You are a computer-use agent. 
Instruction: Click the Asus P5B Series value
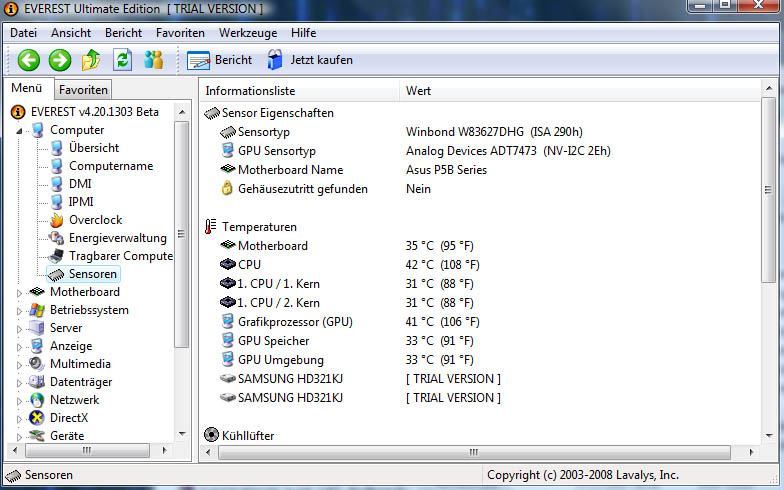coord(446,170)
